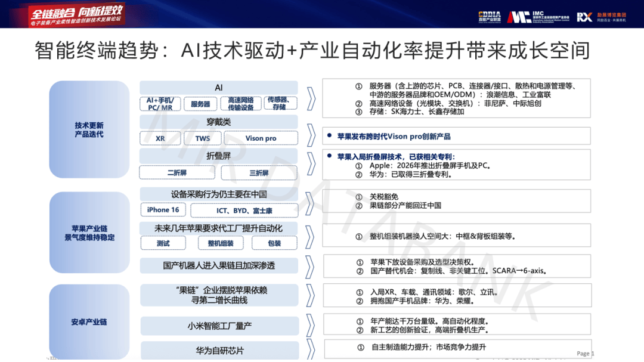Click the 华为自研芯片 bar
The width and height of the screenshot is (644, 362).
tap(219, 351)
